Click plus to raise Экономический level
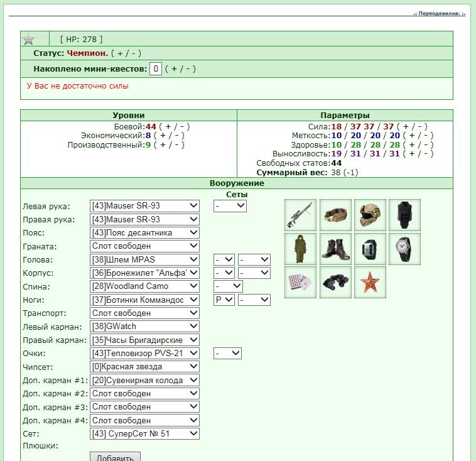This screenshot has height=461, width=476. tap(163, 136)
